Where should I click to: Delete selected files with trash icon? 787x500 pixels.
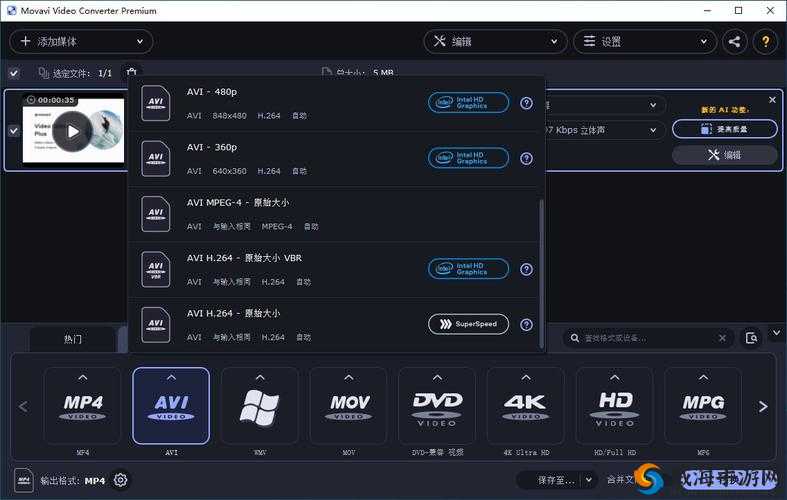click(132, 73)
